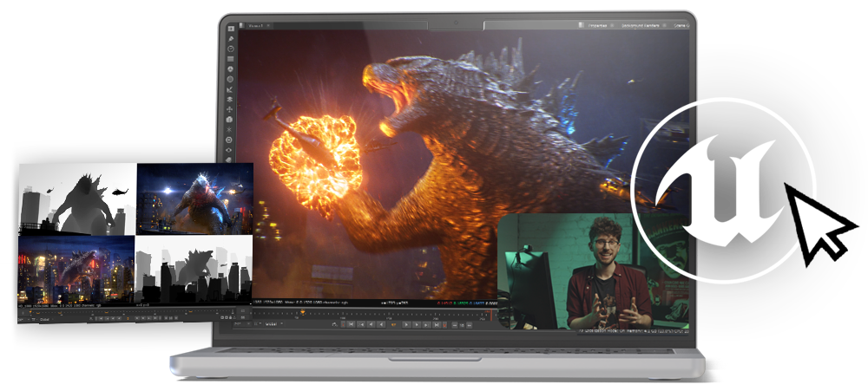Viewport: 868px width, 391px height.
Task: Open the 3D nodes cube icon
Action: [x=230, y=119]
